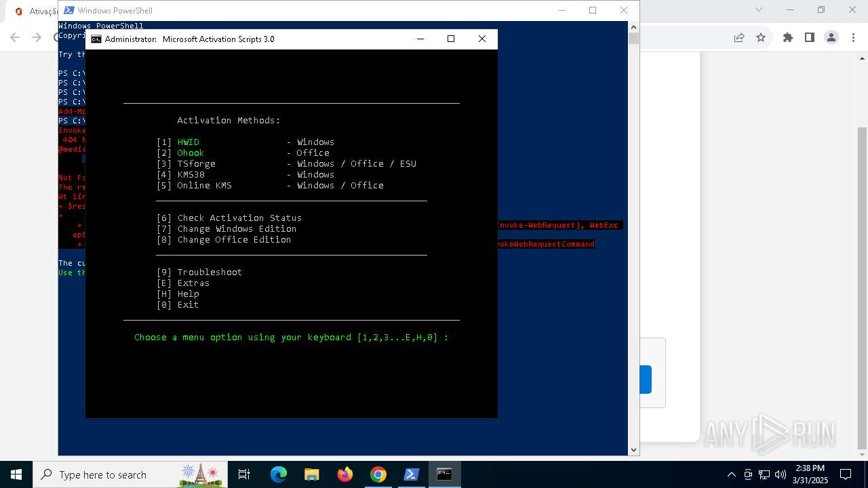Close the Microsoft Activation Scripts window
868x488 pixels.
[482, 39]
